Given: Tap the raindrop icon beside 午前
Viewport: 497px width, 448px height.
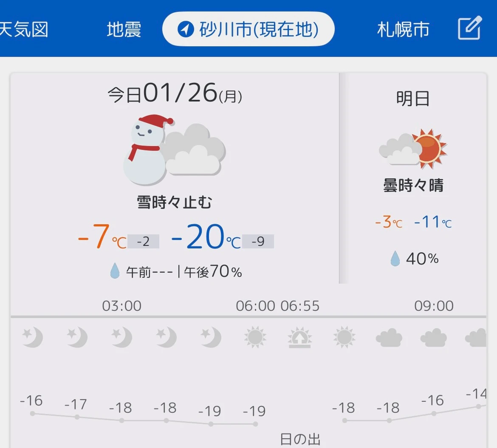Looking at the screenshot, I should coord(115,271).
